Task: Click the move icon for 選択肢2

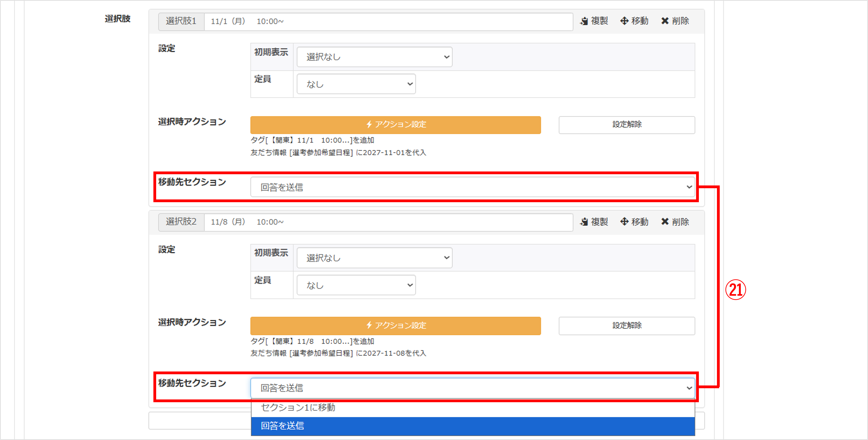Action: tap(624, 222)
